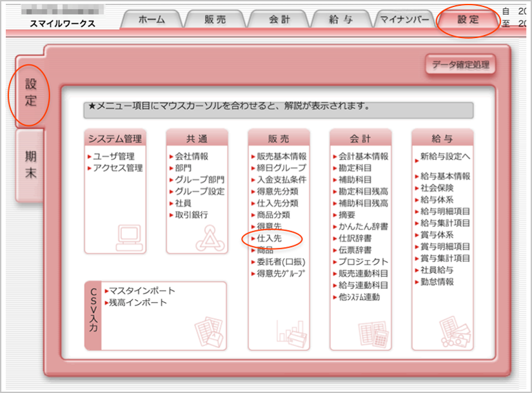Open 伝票辞書 link
Screen dimensions: 532x393
coord(355,250)
